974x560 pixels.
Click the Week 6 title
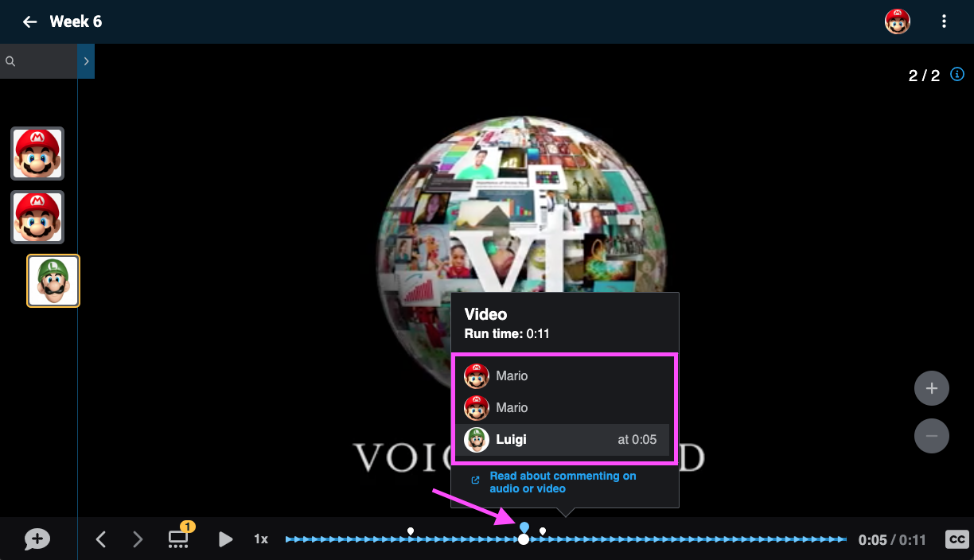tap(76, 21)
